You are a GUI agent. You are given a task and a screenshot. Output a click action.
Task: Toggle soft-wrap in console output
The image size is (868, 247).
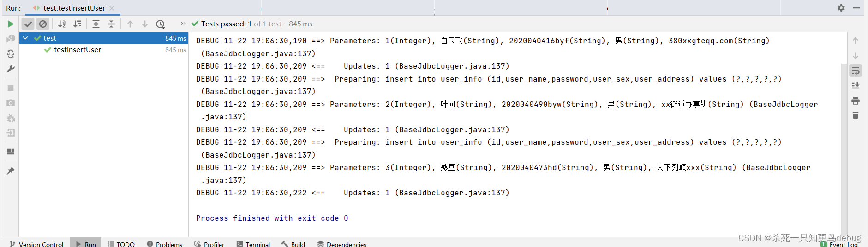click(x=856, y=71)
